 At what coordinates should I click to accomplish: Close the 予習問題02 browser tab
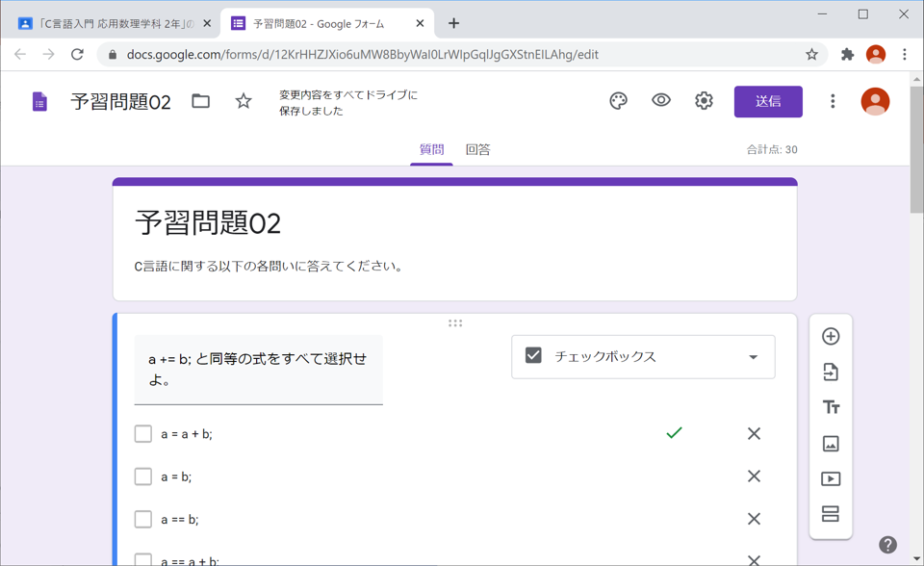(420, 23)
